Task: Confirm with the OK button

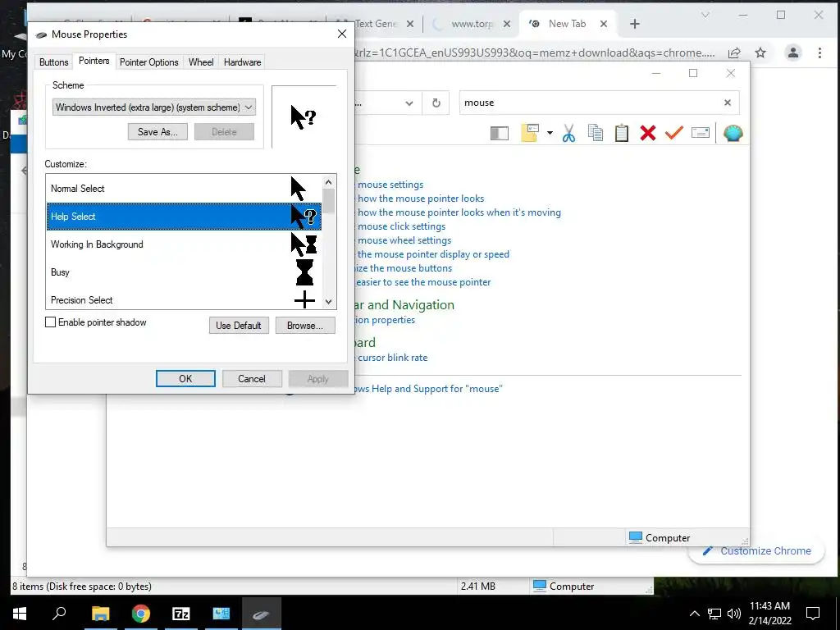Action: click(185, 379)
